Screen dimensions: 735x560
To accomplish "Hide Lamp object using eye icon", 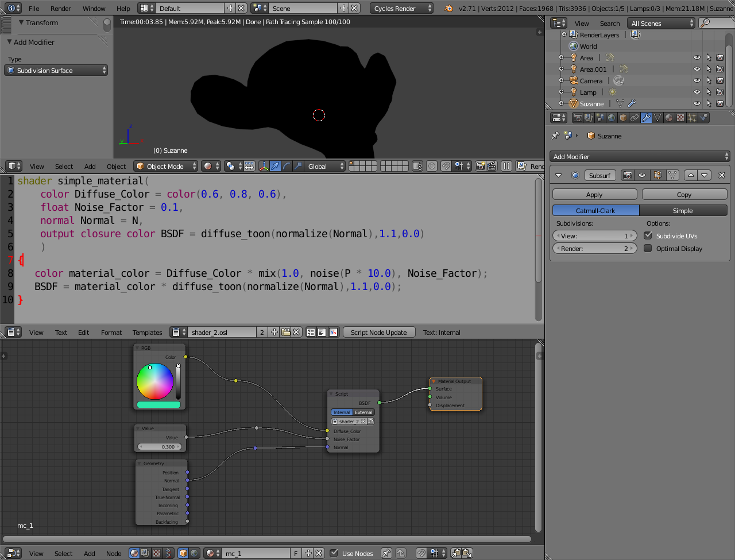I will pyautogui.click(x=697, y=92).
